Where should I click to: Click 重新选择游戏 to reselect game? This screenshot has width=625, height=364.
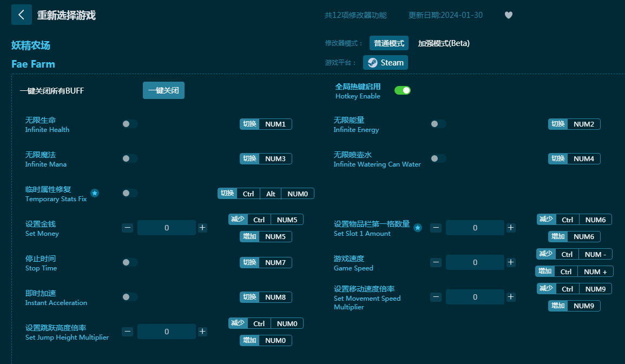[x=67, y=15]
